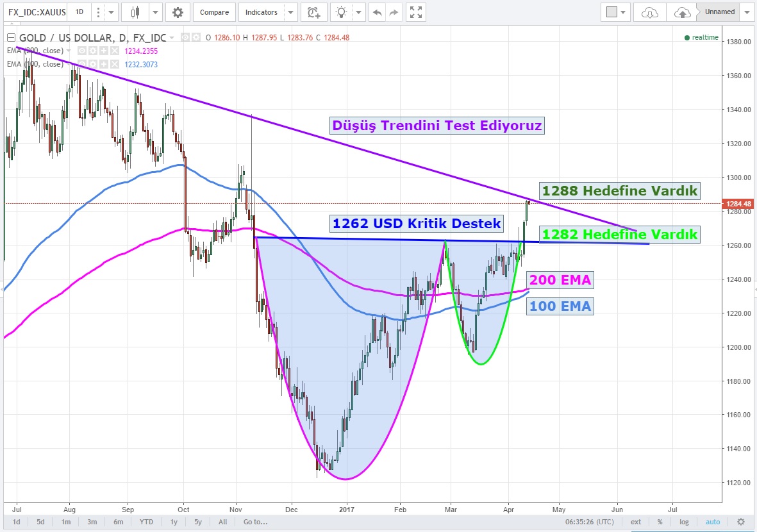
Task: Expand the Indicators dropdown arrow
Action: pyautogui.click(x=291, y=12)
